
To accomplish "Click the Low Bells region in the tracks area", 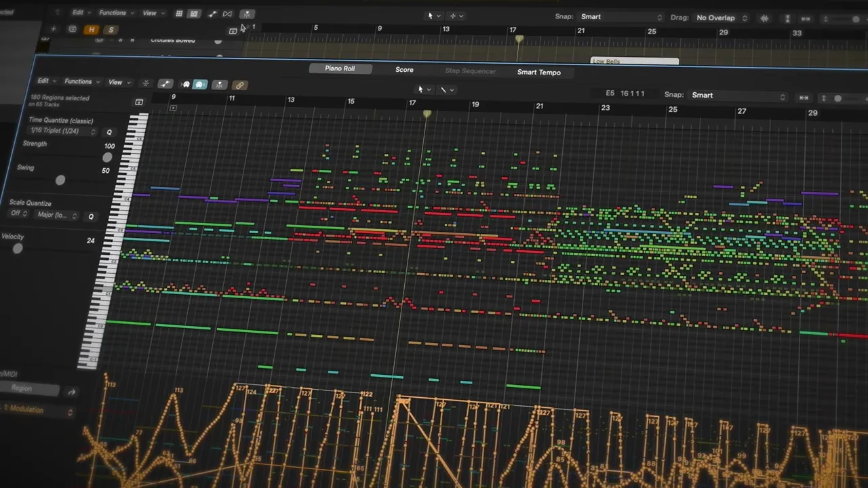I will (634, 61).
